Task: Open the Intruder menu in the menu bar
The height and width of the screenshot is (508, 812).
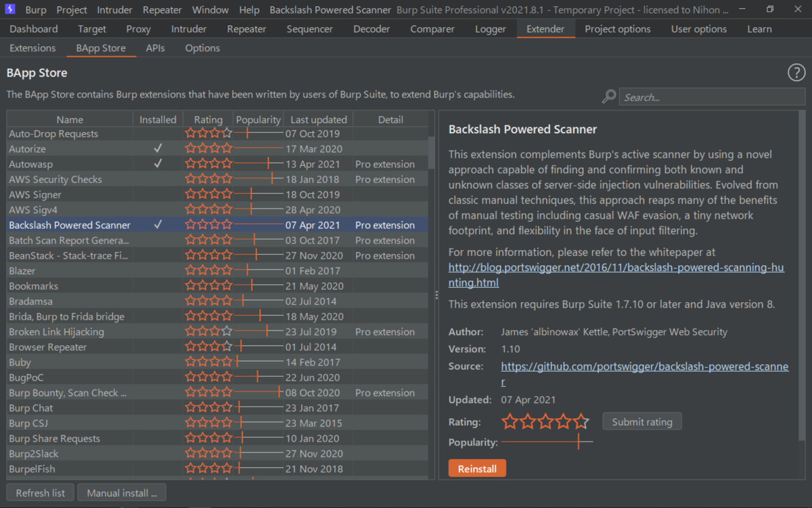Action: click(x=115, y=9)
